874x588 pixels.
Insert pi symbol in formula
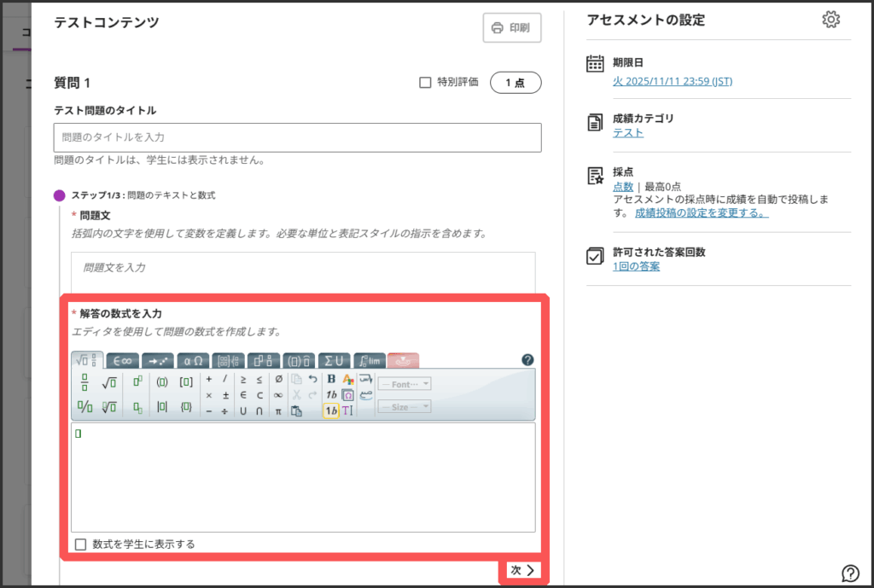click(x=278, y=410)
